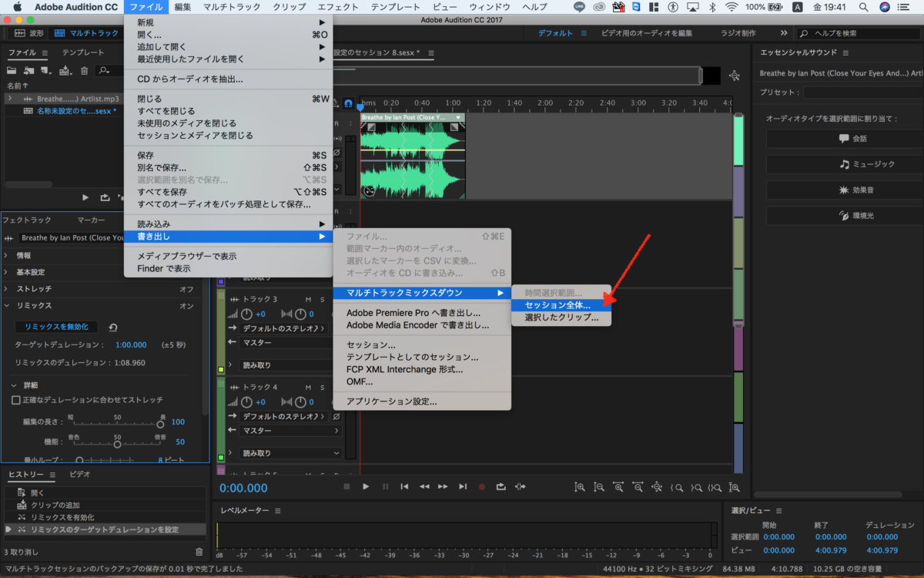924x578 pixels.
Task: Switch to the テンプレート tab
Action: 83,53
